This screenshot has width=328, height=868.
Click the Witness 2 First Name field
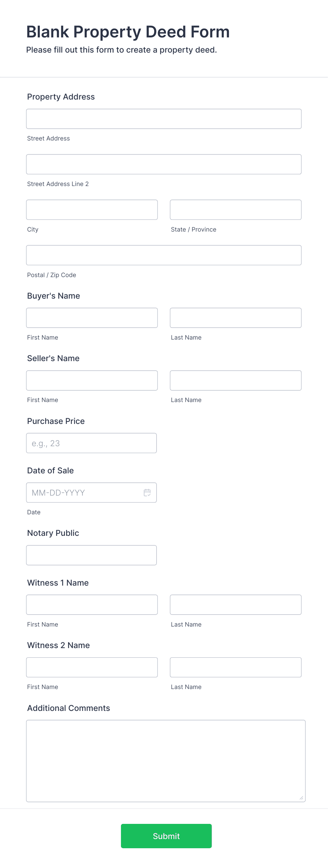click(x=92, y=667)
